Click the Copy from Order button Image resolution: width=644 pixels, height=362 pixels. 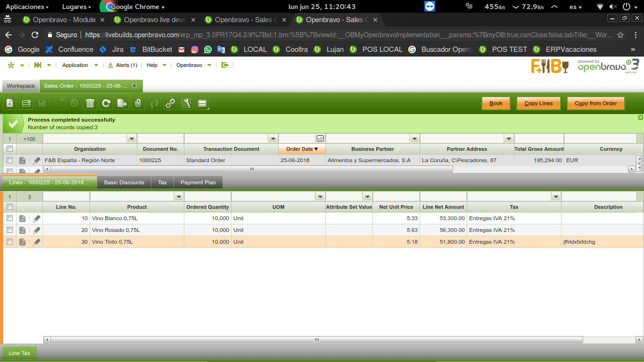(x=595, y=104)
